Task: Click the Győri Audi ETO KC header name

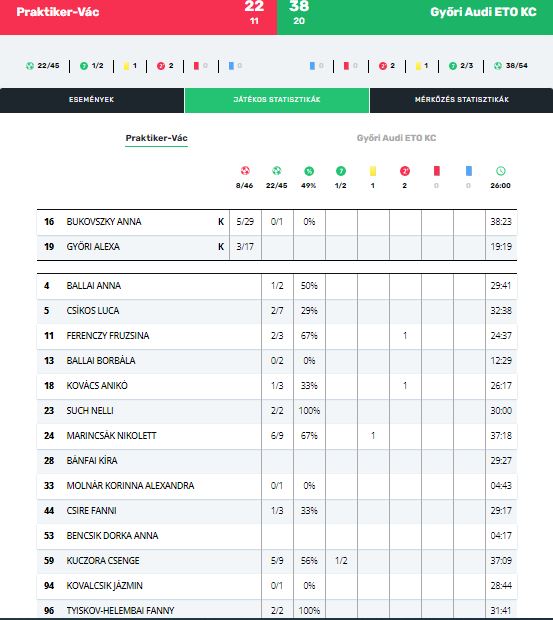Action: (x=483, y=12)
